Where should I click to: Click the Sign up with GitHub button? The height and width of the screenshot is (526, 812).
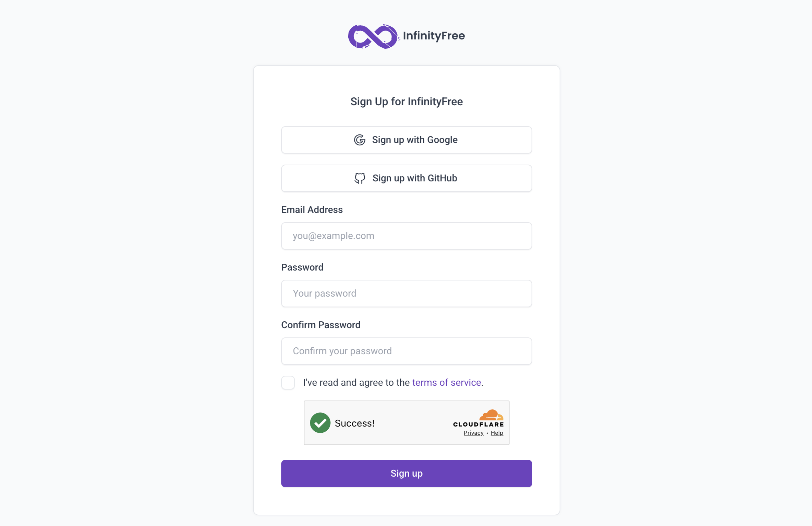(x=407, y=178)
